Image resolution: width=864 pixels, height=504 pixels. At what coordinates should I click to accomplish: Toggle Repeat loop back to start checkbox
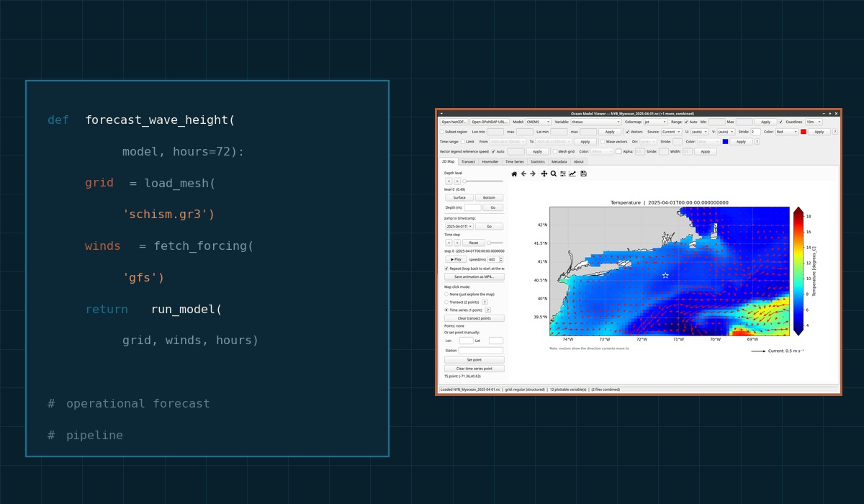[446, 268]
